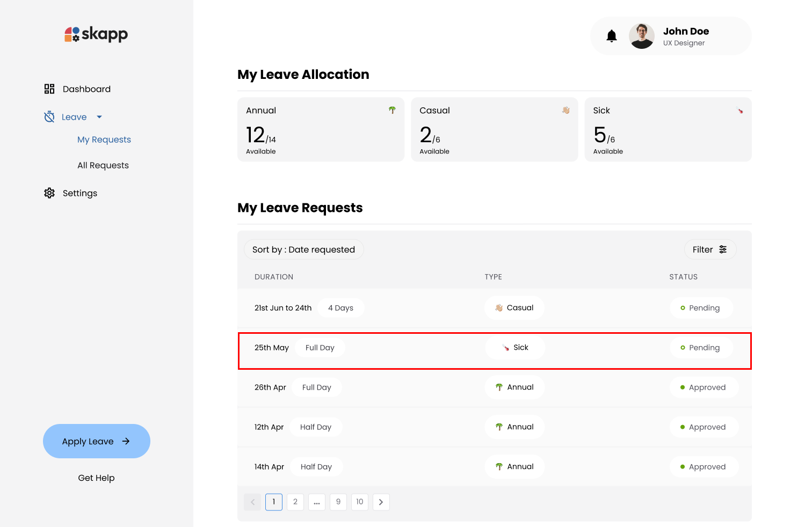Click the Dashboard grid icon
Screen dimensions: 812x527
[x=49, y=89]
